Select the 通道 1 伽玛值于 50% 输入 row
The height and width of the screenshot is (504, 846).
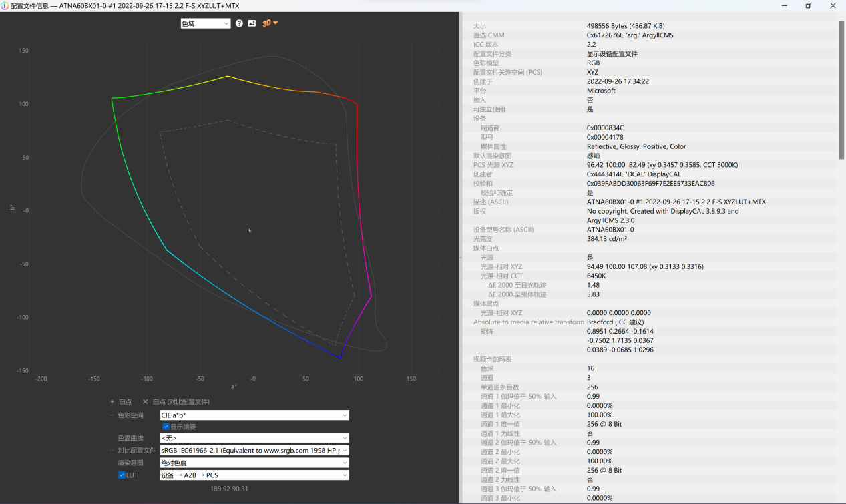(x=649, y=396)
